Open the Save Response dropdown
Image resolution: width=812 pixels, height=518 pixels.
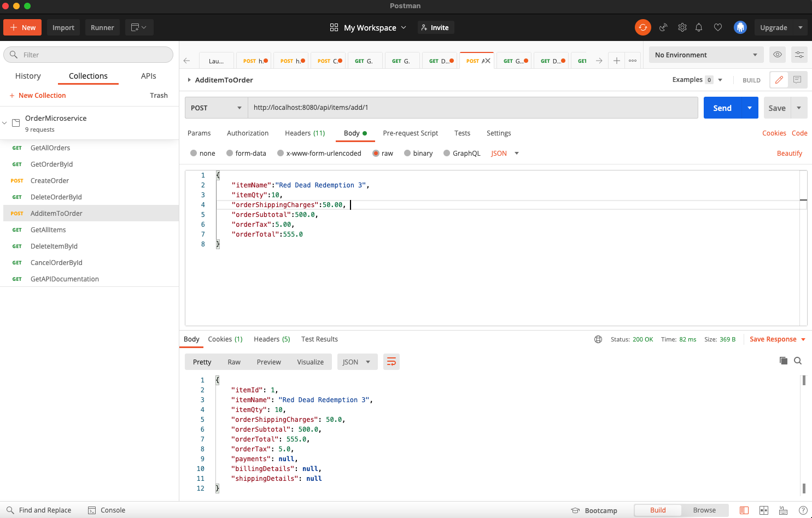click(778, 339)
